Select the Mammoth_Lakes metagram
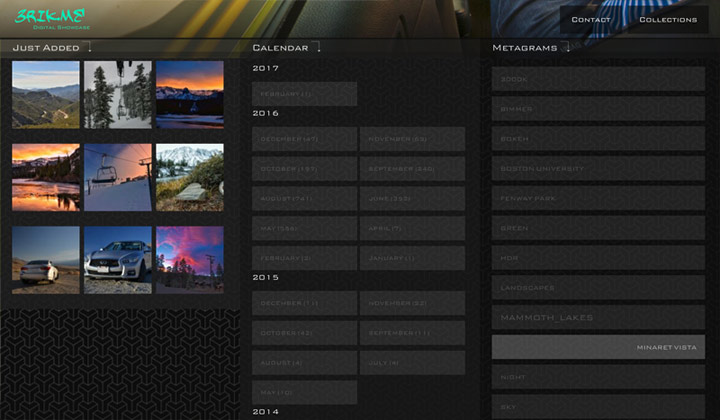Screen dimensions: 720x420 [x=598, y=317]
